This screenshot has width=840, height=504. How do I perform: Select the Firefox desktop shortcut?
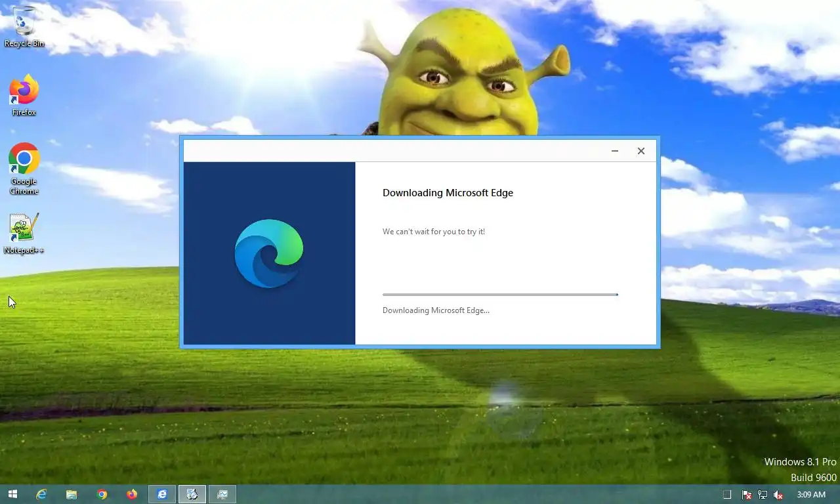pyautogui.click(x=24, y=96)
